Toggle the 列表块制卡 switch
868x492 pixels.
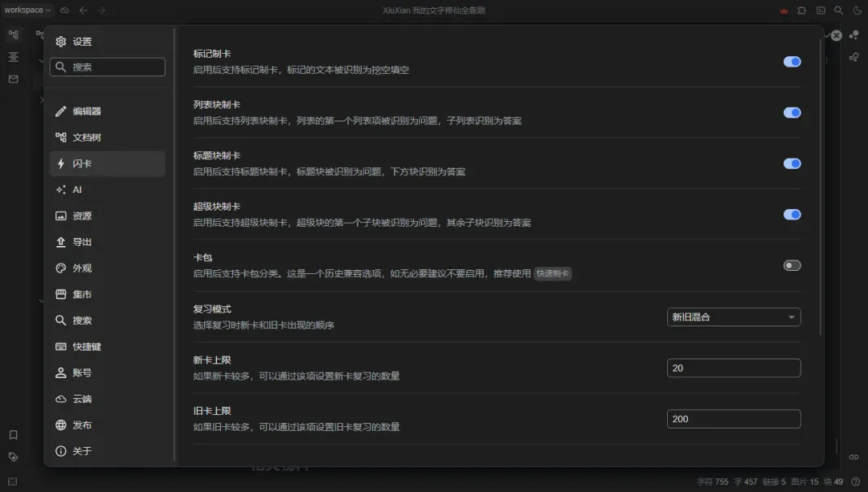pos(792,113)
